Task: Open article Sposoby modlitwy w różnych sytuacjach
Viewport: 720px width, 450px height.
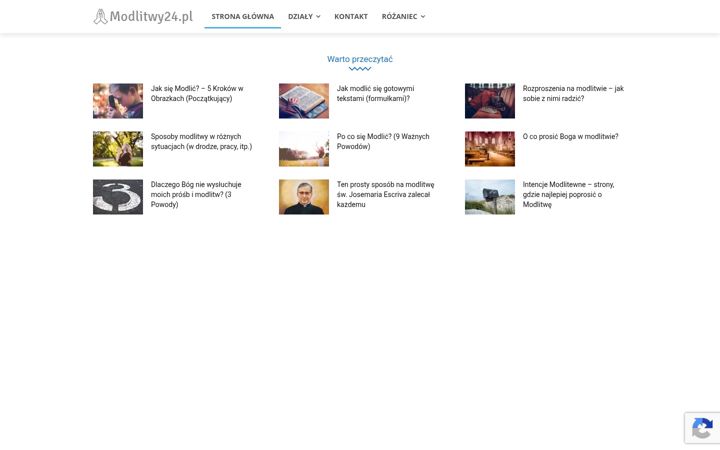Action: (201, 141)
